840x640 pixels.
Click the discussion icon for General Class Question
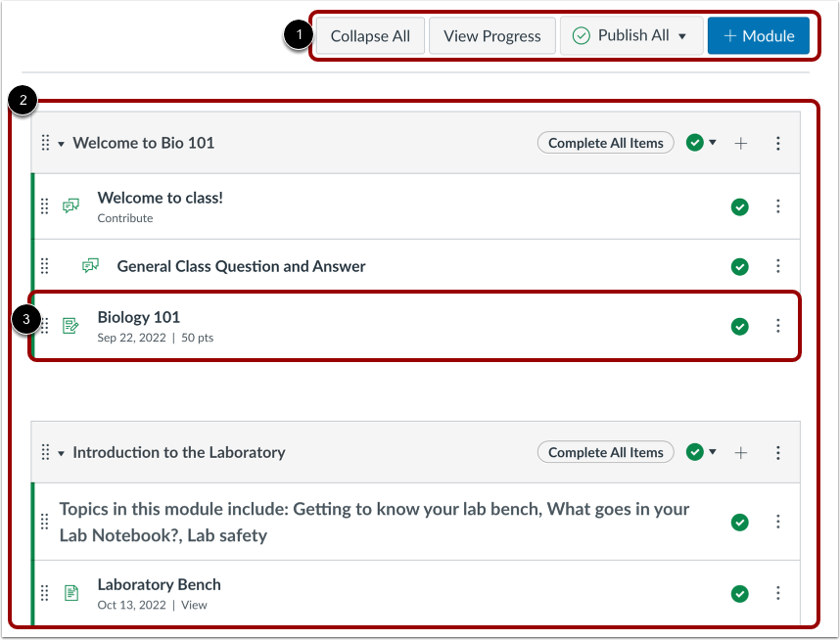coord(91,265)
